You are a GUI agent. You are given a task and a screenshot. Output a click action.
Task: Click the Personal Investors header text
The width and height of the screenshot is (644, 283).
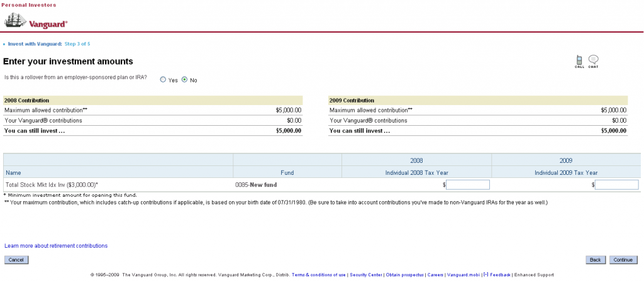pyautogui.click(x=28, y=5)
